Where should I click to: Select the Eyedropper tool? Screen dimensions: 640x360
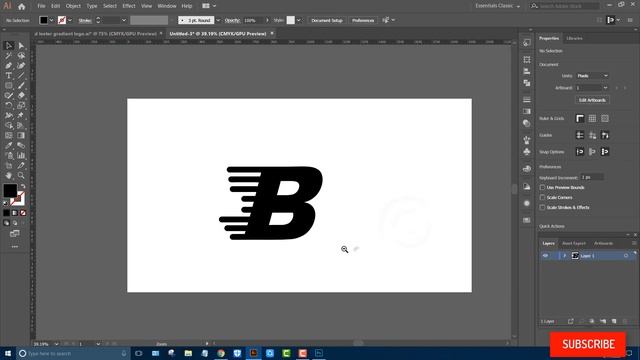click(9, 145)
